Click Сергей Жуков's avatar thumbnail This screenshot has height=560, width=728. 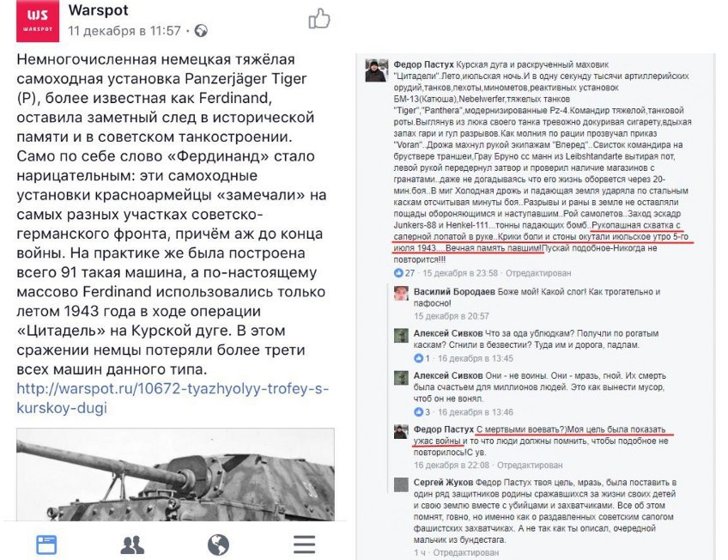401,484
